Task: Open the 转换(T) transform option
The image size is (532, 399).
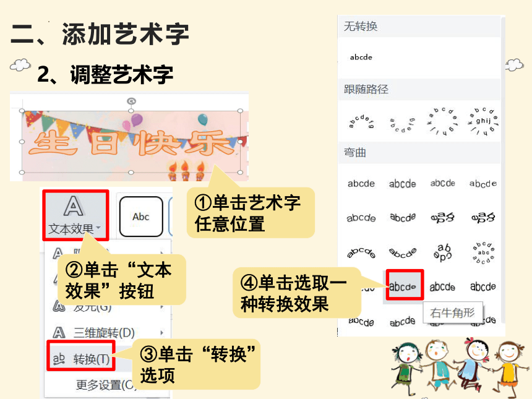Action: coord(81,356)
